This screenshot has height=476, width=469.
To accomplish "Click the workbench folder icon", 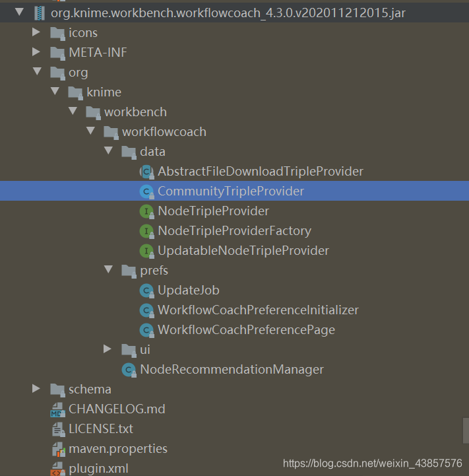I will (94, 113).
